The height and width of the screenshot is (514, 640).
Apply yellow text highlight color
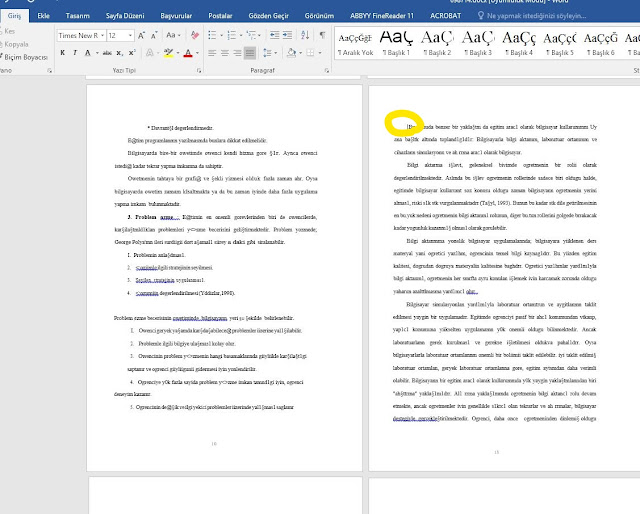168,53
